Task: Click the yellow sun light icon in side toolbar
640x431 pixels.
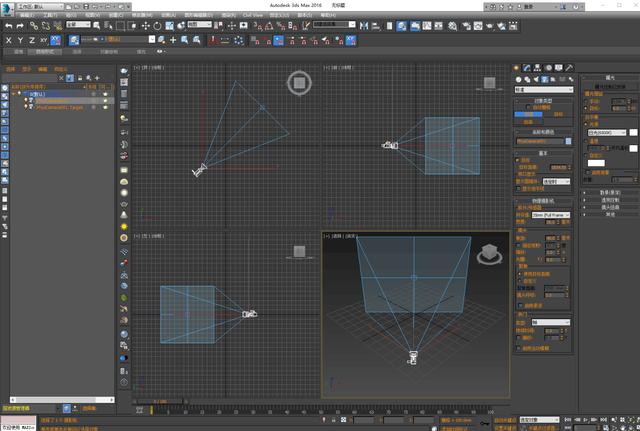Action: [124, 227]
